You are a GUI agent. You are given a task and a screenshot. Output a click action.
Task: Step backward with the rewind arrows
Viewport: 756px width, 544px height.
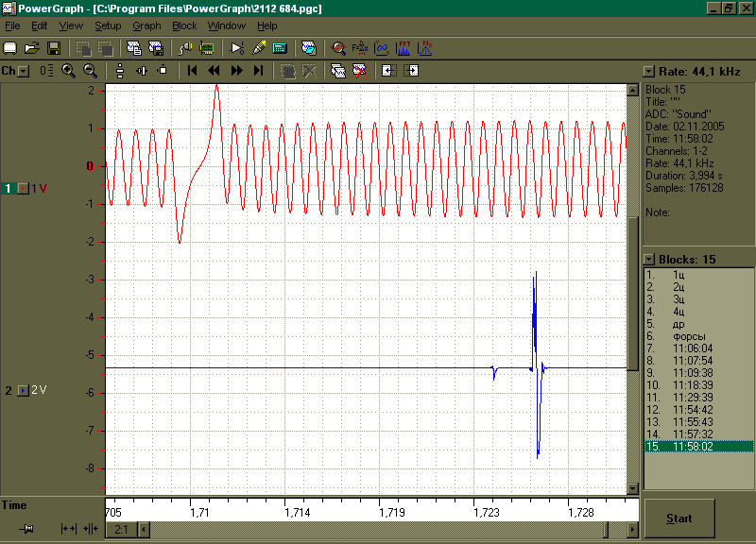[215, 71]
